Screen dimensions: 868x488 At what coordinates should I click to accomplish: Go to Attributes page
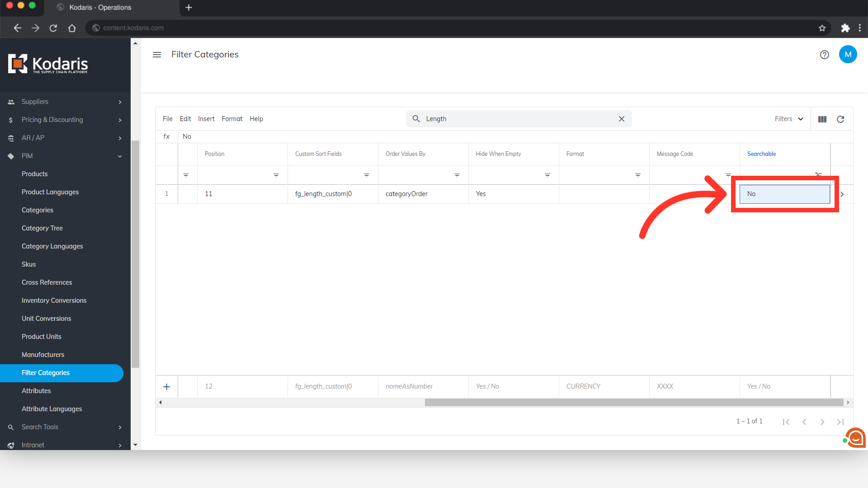36,391
